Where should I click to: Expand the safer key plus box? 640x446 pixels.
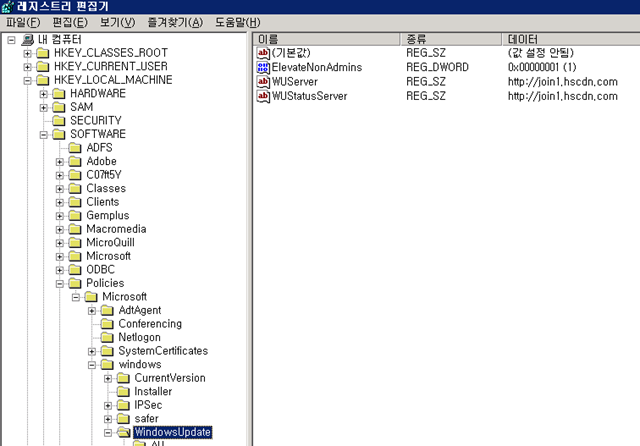click(x=108, y=419)
